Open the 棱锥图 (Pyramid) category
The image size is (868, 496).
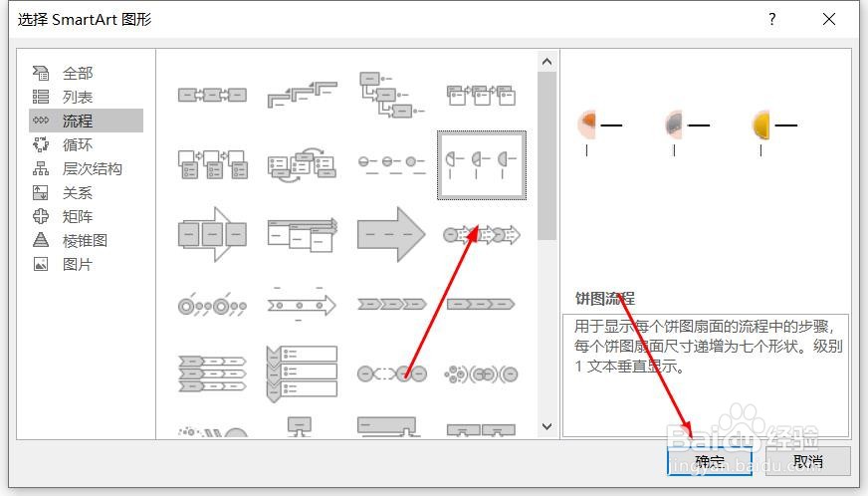[x=86, y=240]
